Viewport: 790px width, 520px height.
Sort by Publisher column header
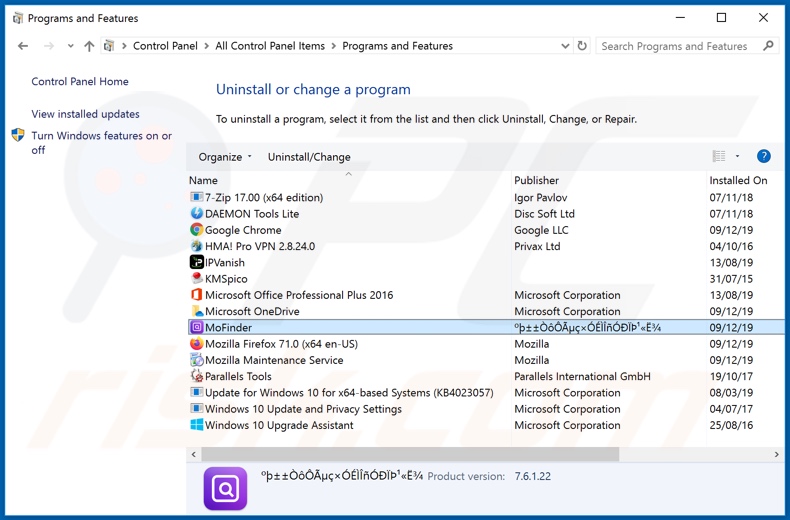536,180
